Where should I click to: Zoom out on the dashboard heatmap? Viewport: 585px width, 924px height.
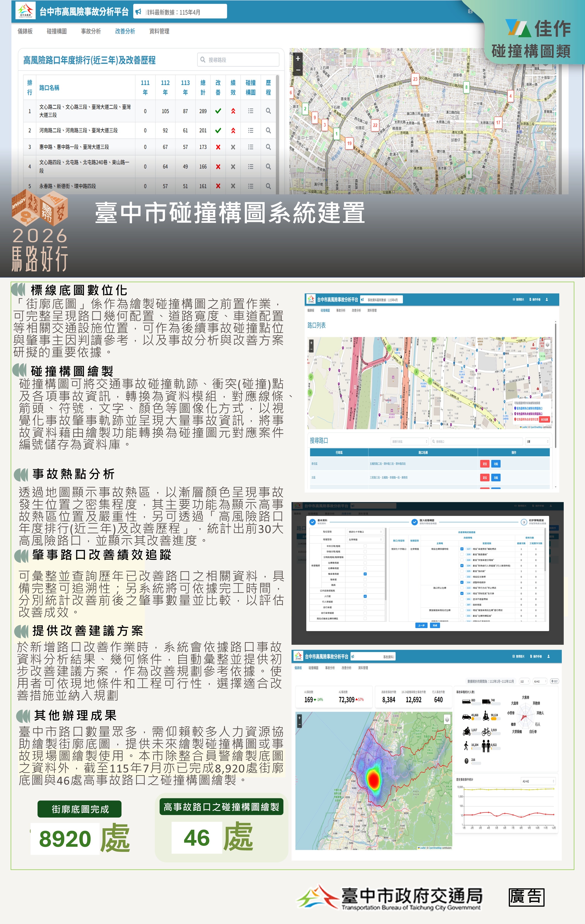299,724
